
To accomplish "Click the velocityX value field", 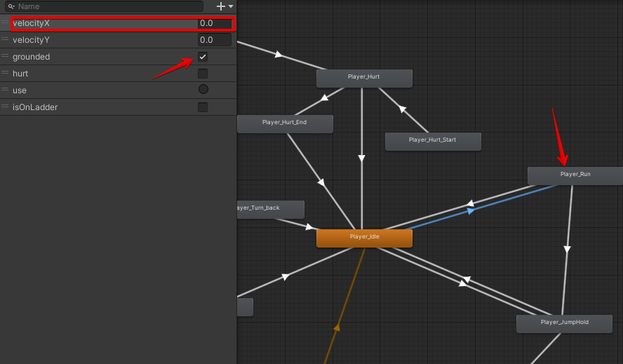I will click(x=214, y=23).
